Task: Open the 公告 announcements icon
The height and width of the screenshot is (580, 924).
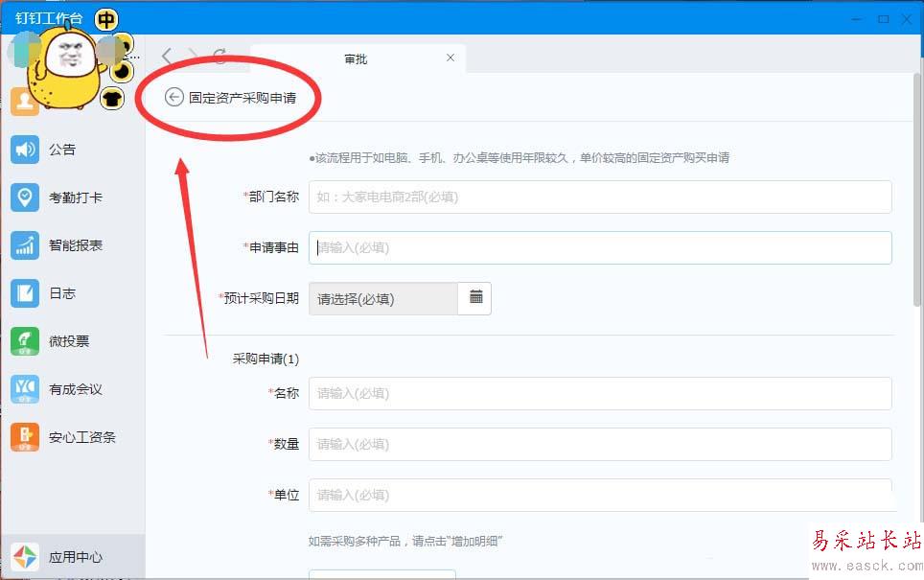Action: click(x=25, y=150)
